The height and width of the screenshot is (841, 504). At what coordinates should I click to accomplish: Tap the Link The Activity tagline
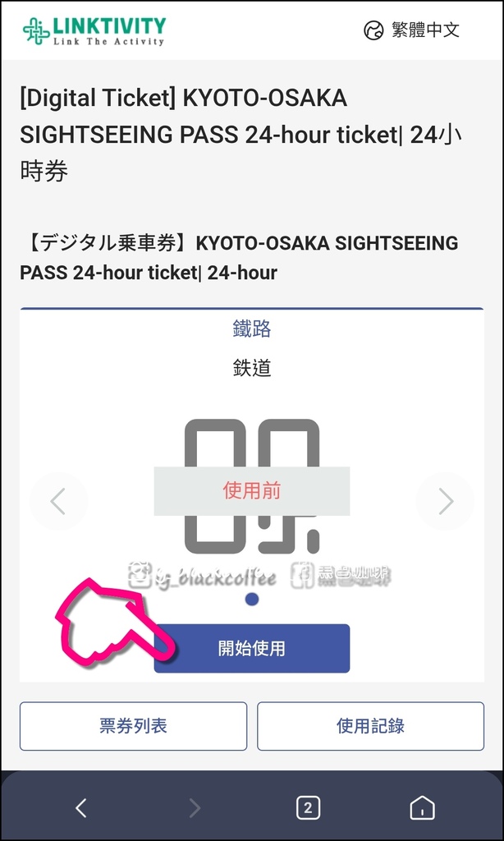(108, 41)
